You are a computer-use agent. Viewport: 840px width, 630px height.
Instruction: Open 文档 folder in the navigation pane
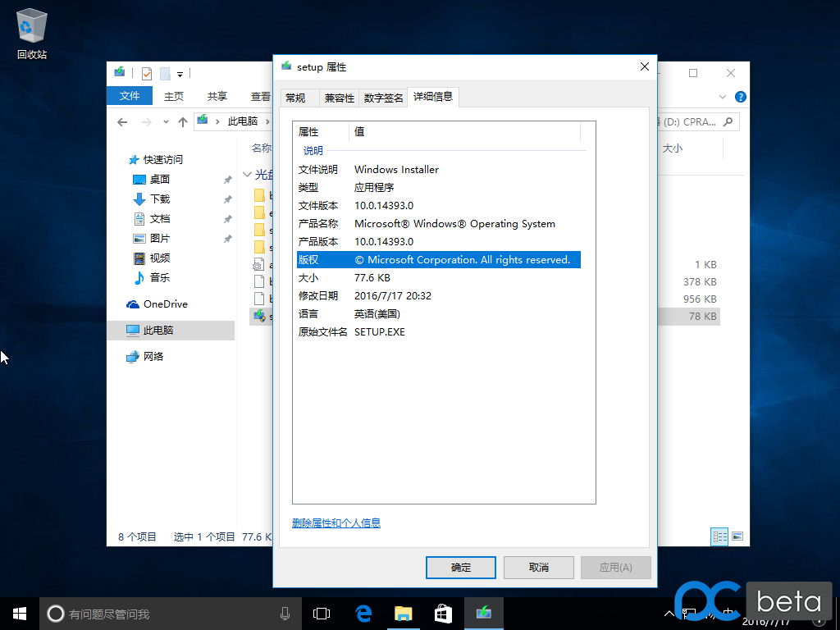pos(160,219)
